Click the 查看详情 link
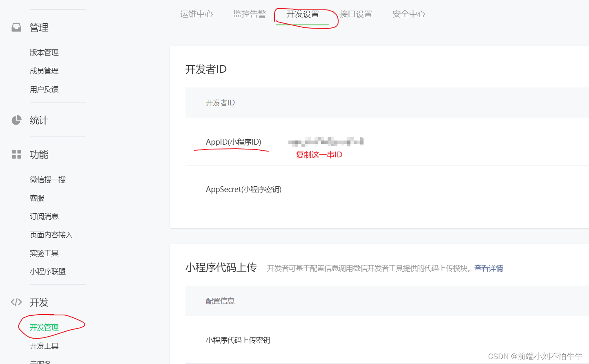 [x=489, y=268]
